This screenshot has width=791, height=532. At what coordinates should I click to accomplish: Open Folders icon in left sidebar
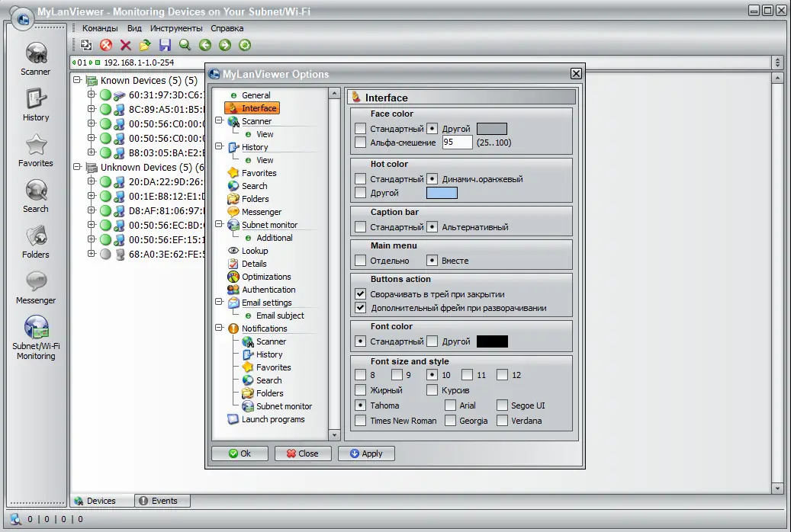click(36, 242)
